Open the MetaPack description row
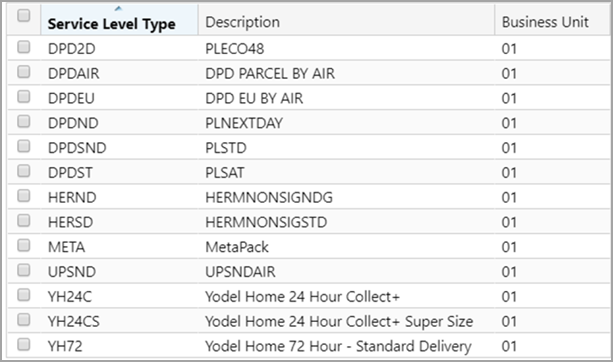 (x=308, y=247)
